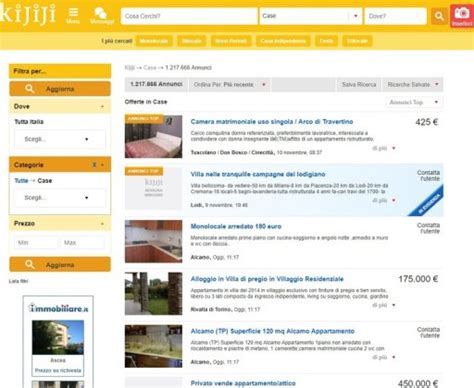Viewport: 474px width, 388px height.
Task: Collapse the Dove filter section
Action: pyautogui.click(x=102, y=106)
